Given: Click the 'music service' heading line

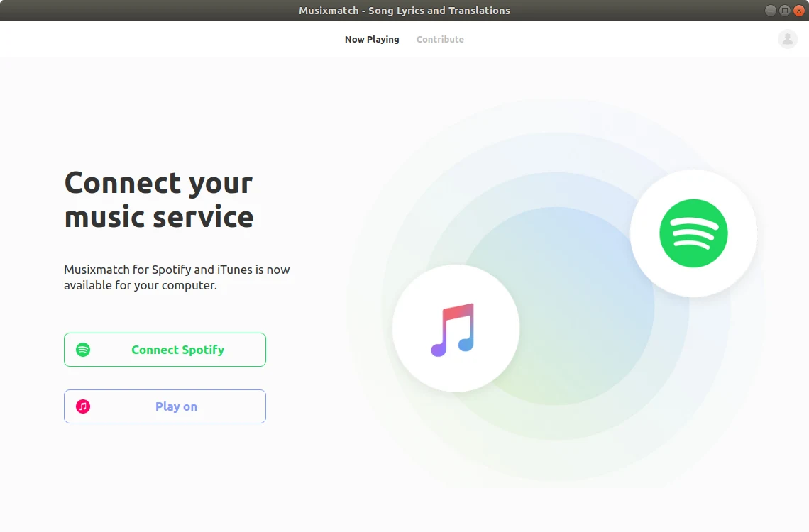Looking at the screenshot, I should tap(159, 216).
